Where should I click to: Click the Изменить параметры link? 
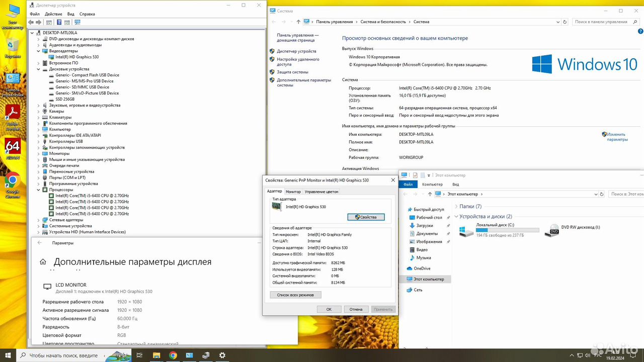tap(617, 137)
